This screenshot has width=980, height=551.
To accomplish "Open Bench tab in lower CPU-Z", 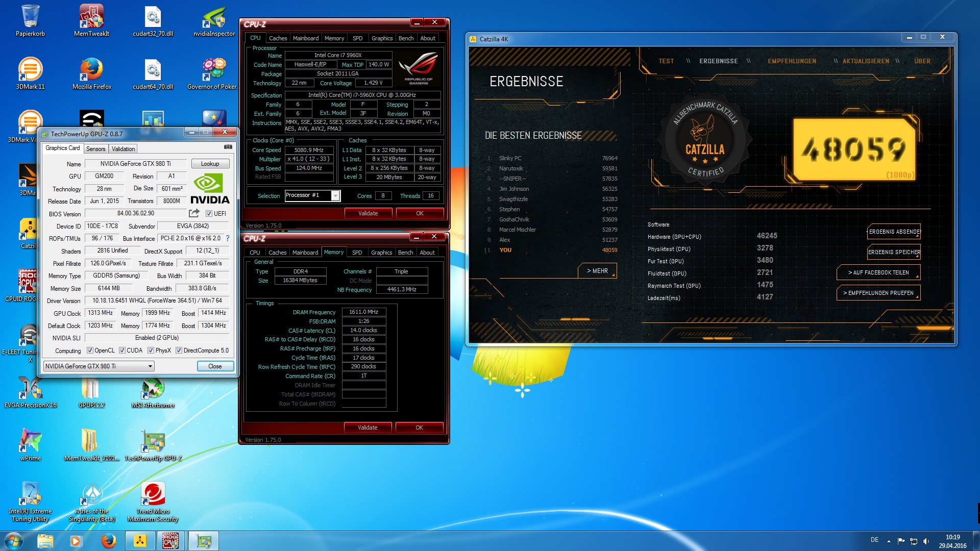I will tap(405, 253).
